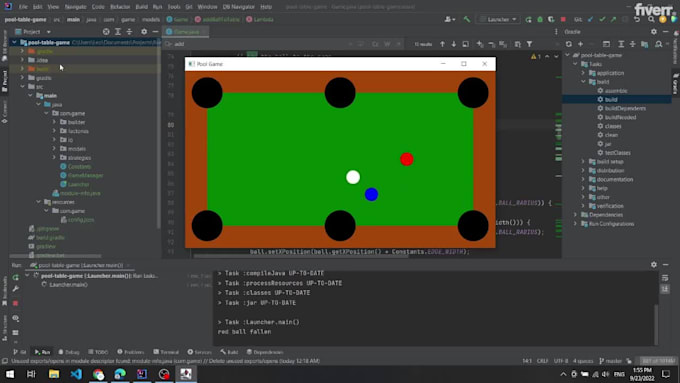Open the Refactor menu

coord(120,7)
